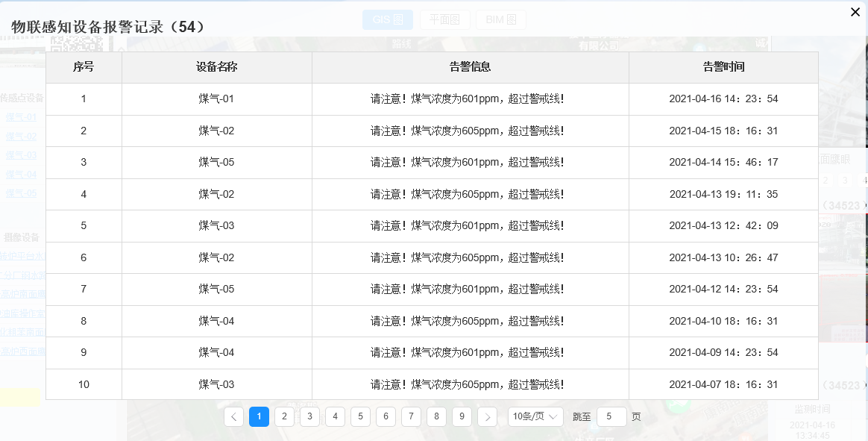
Task: Switch to GIS图 tab behind dialog
Action: point(389,19)
